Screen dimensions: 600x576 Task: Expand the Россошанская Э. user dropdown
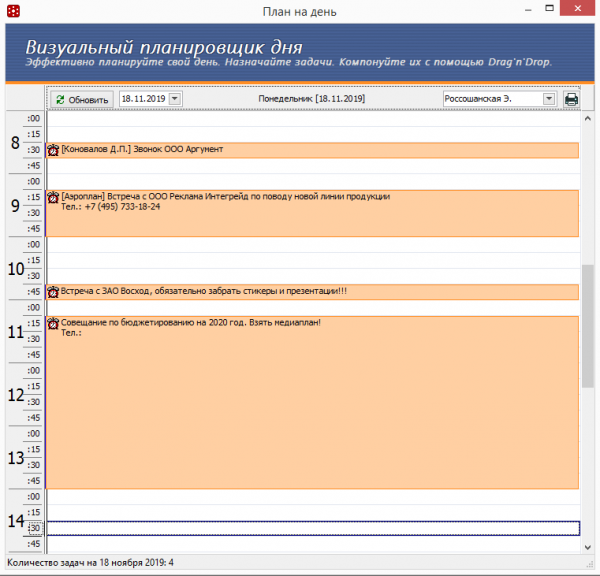pos(549,99)
